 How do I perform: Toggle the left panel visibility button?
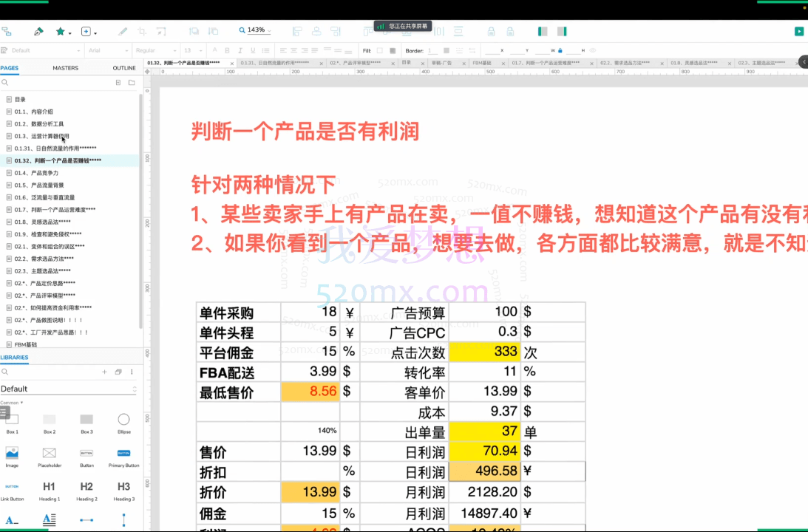[540, 31]
